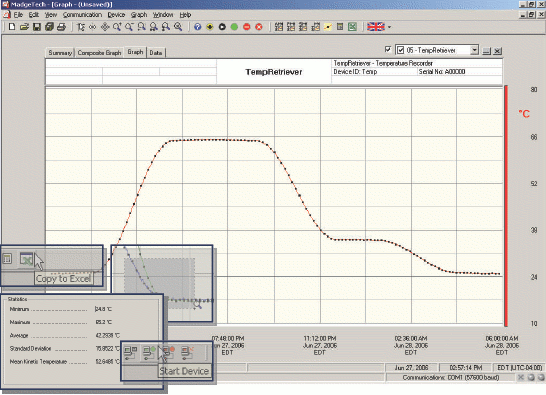Select the Zoom Out magnifier tool
This screenshot has width=546, height=395.
click(x=129, y=27)
